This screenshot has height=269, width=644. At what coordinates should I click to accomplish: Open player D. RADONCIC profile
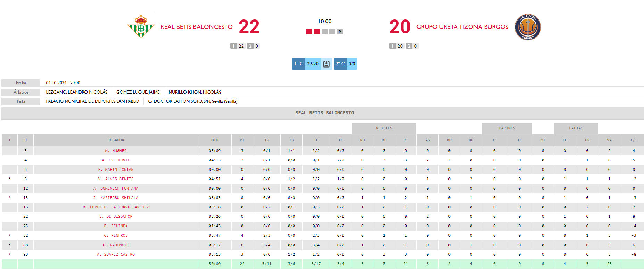click(x=116, y=245)
